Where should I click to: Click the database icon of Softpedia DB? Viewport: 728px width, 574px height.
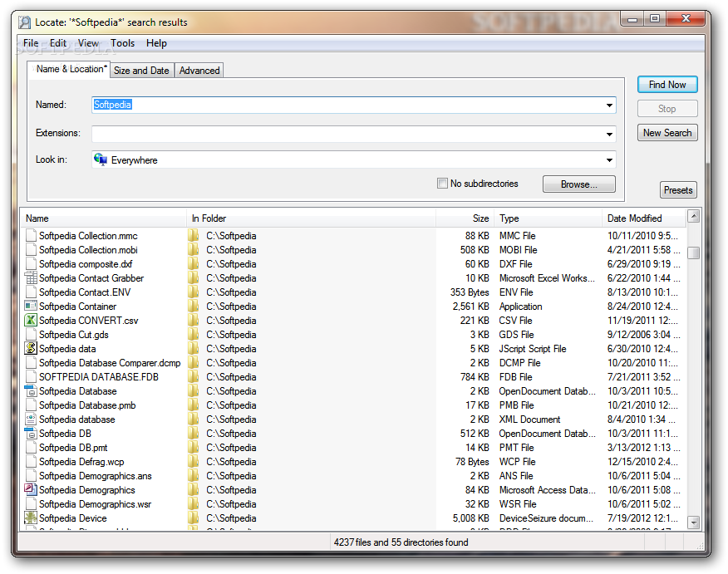tap(31, 433)
